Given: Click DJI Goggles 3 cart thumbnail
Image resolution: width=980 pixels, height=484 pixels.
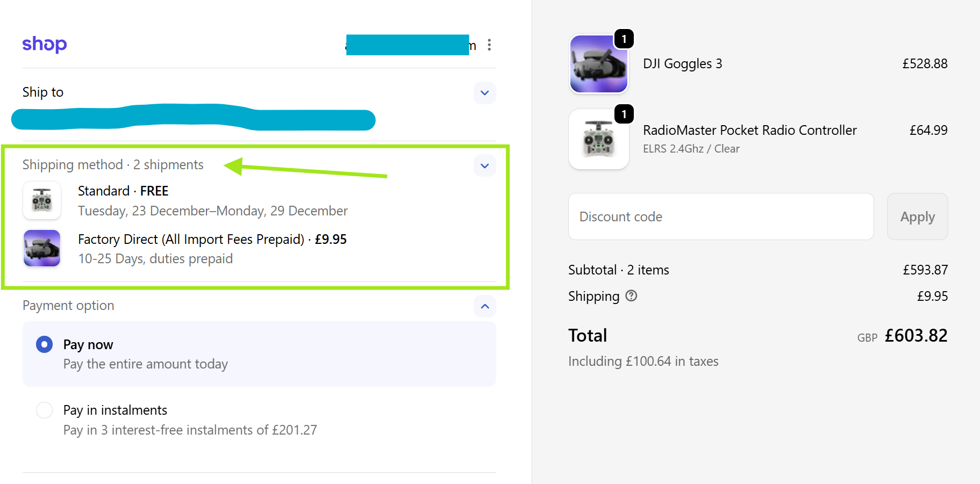Looking at the screenshot, I should pyautogui.click(x=598, y=64).
